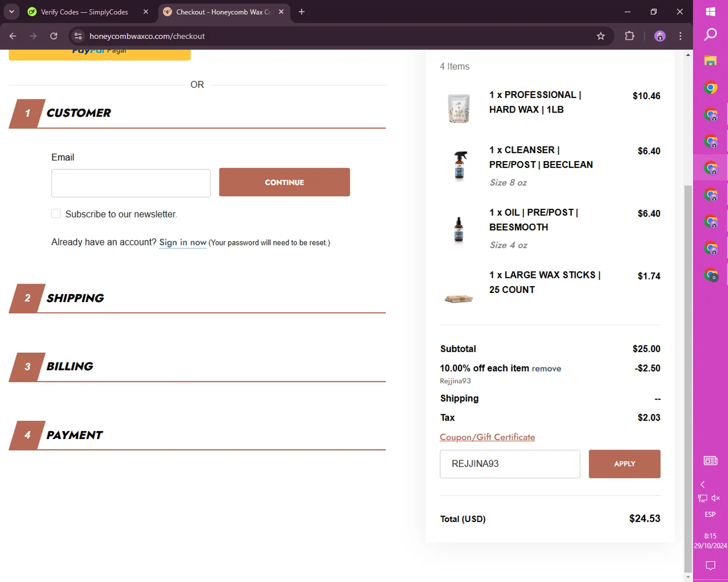This screenshot has height=582, width=728.
Task: Switch to the Verify Codes SimplyCodes tab
Action: point(84,12)
